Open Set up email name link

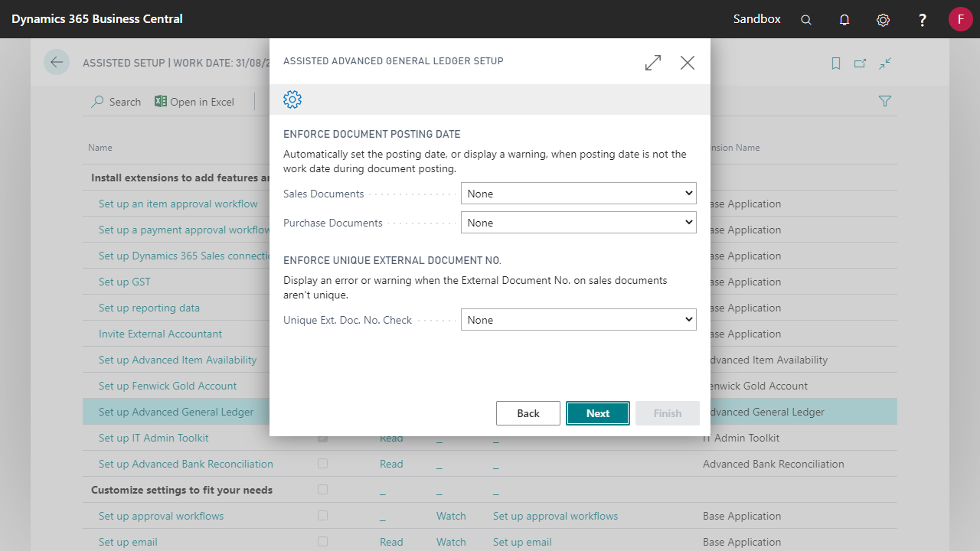coord(128,542)
